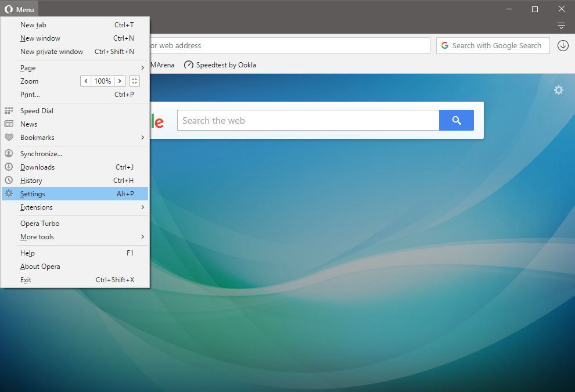
Task: Decrease zoom with left arrow button
Action: coord(86,81)
